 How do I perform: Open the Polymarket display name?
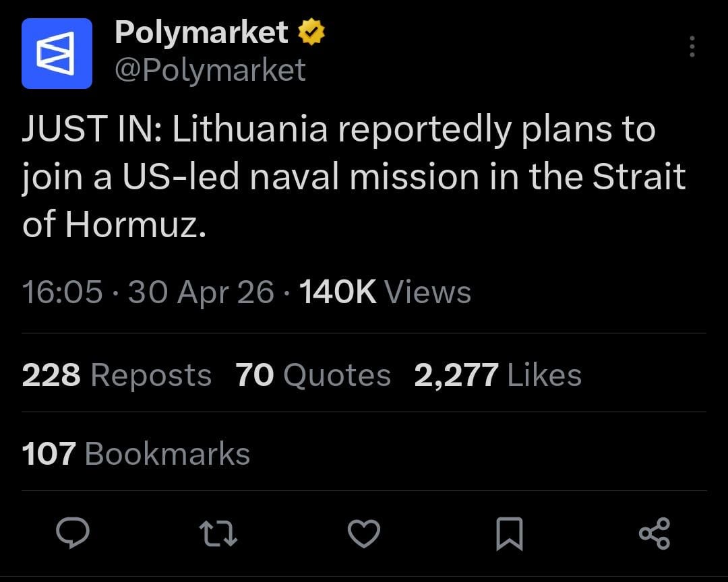[202, 33]
